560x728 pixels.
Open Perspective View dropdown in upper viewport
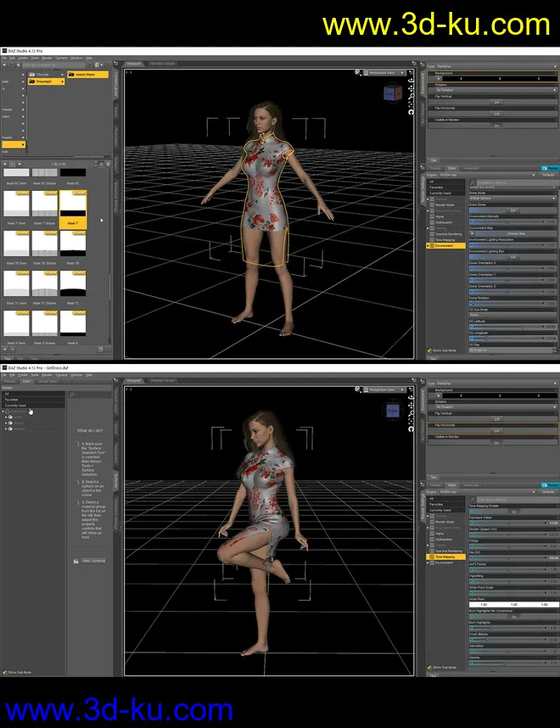click(384, 72)
